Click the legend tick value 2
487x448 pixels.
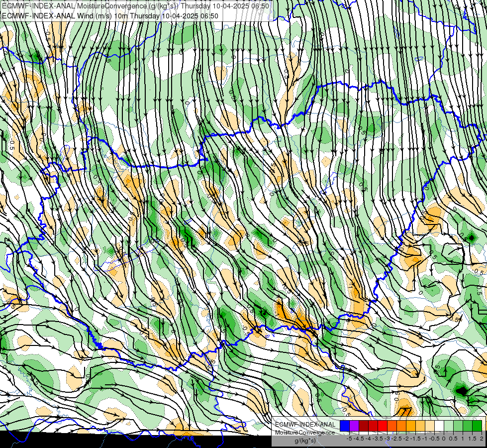[x=482, y=439]
